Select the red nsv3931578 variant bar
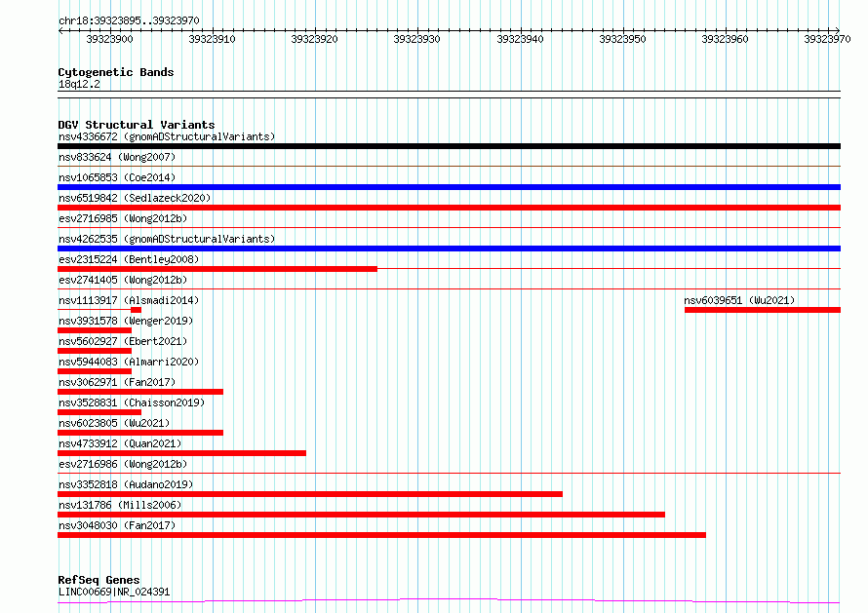 [x=95, y=330]
